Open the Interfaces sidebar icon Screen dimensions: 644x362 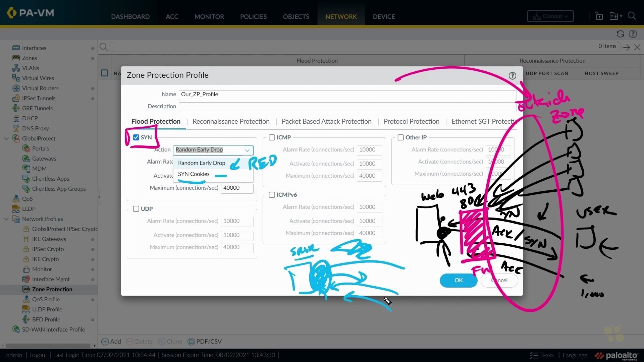pyautogui.click(x=16, y=48)
